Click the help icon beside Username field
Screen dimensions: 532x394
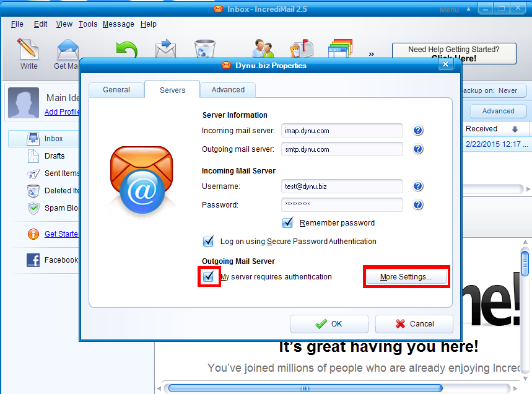pyautogui.click(x=418, y=186)
